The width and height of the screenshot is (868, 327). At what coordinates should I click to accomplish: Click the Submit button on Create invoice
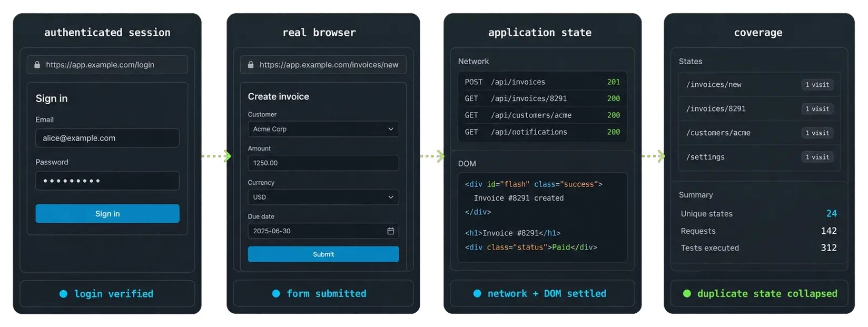323,254
